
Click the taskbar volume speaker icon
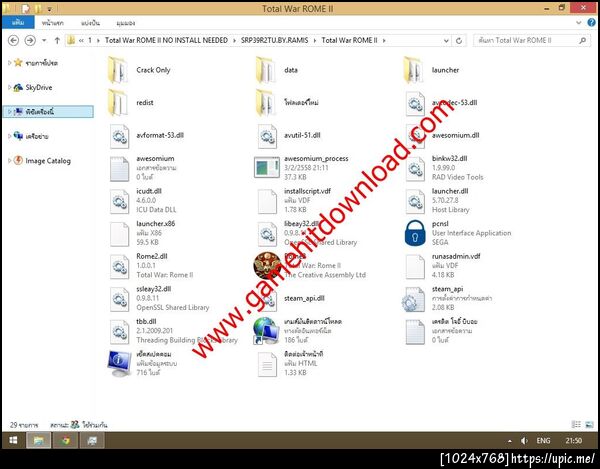[525, 441]
